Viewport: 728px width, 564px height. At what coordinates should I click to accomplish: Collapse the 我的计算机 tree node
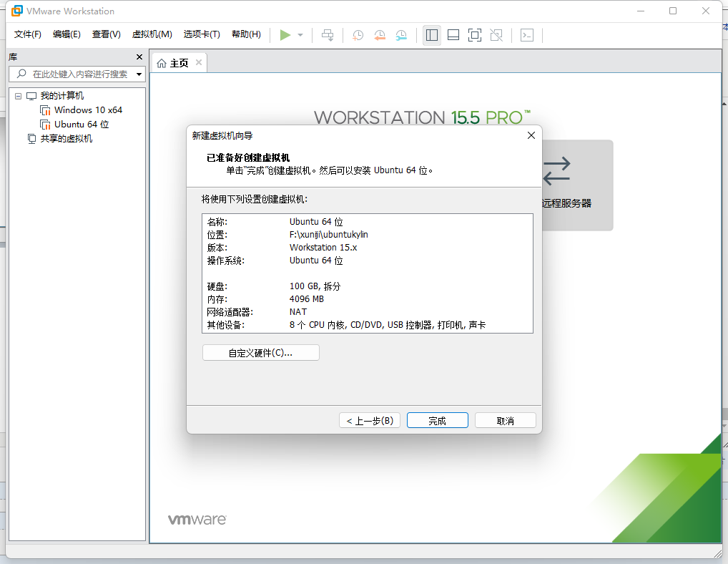click(18, 96)
